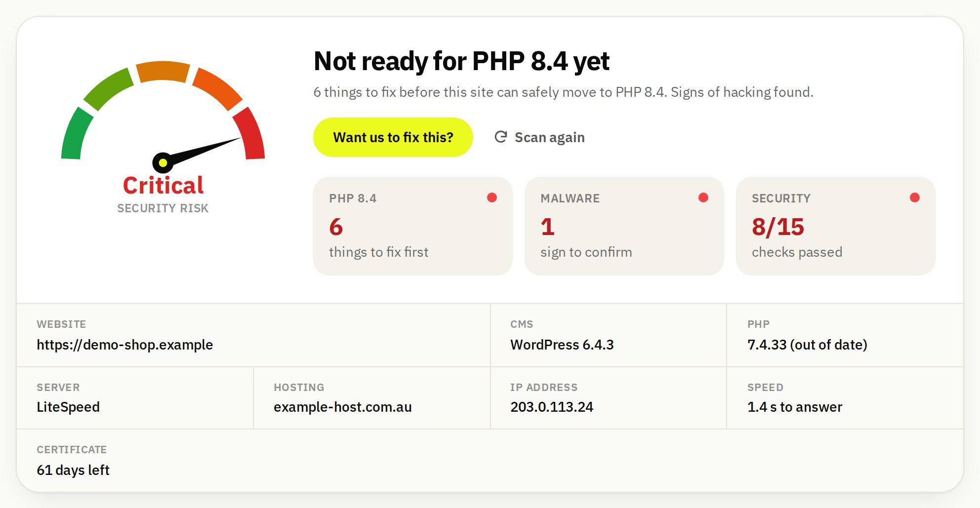Select the server value LiteSpeed
Image resolution: width=980 pixels, height=508 pixels.
(x=68, y=407)
